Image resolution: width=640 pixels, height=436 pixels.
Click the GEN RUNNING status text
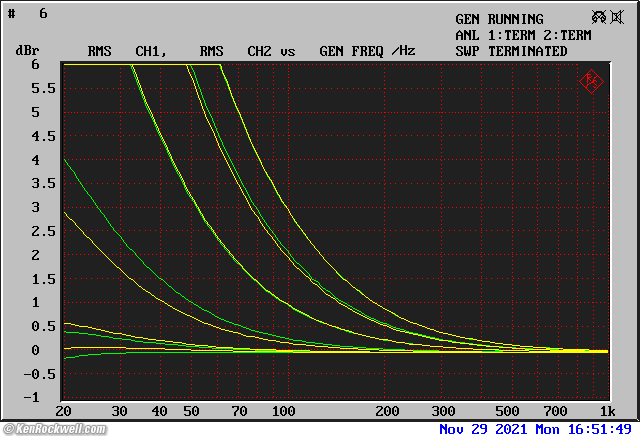(x=499, y=19)
